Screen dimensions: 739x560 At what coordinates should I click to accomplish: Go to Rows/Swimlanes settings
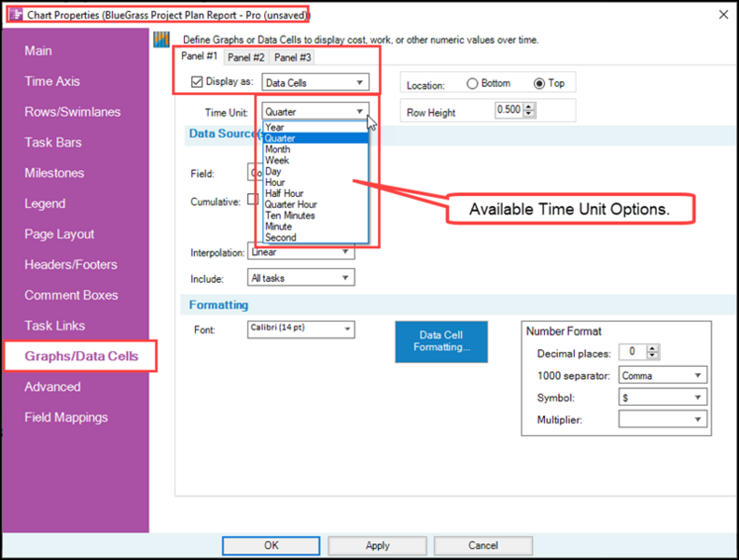[x=73, y=112]
